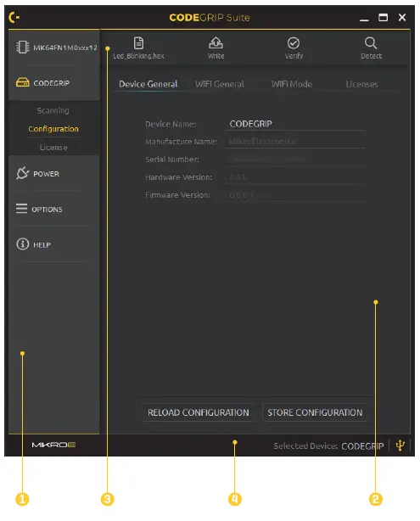Open the HELP info icon
Screen dimensions: 420x521
click(23, 244)
